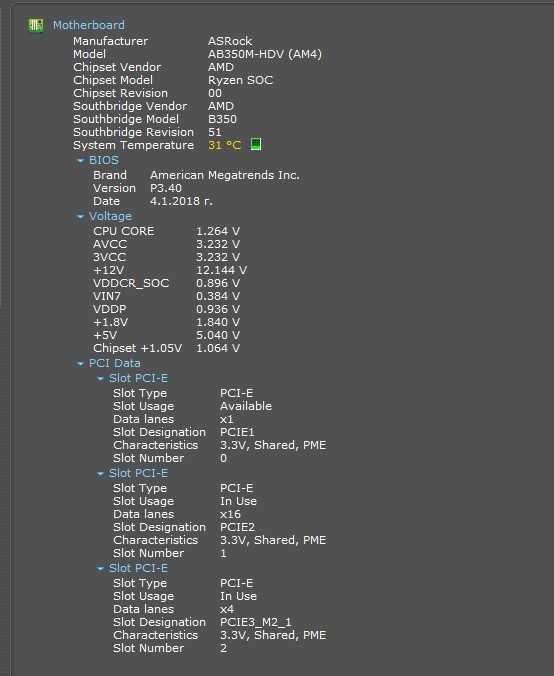
Task: Click the VDDP voltage label
Action: click(110, 309)
